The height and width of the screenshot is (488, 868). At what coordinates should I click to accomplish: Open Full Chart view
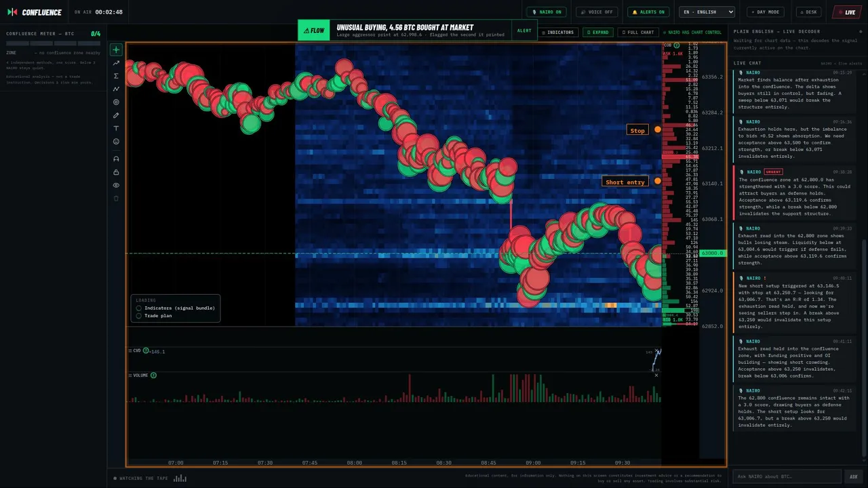pos(638,33)
